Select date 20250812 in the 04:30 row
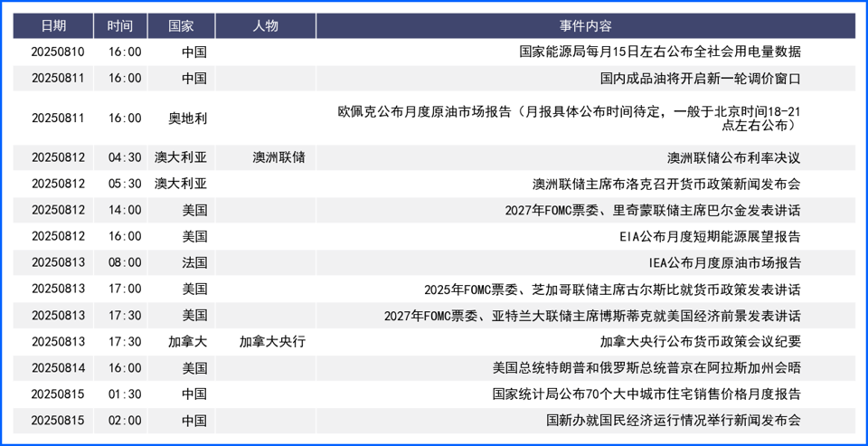Viewport: 868px width, 446px height. click(58, 157)
